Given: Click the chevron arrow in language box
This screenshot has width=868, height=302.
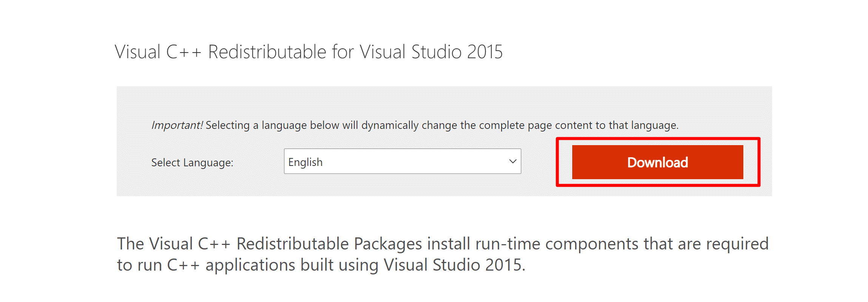Looking at the screenshot, I should (x=513, y=161).
